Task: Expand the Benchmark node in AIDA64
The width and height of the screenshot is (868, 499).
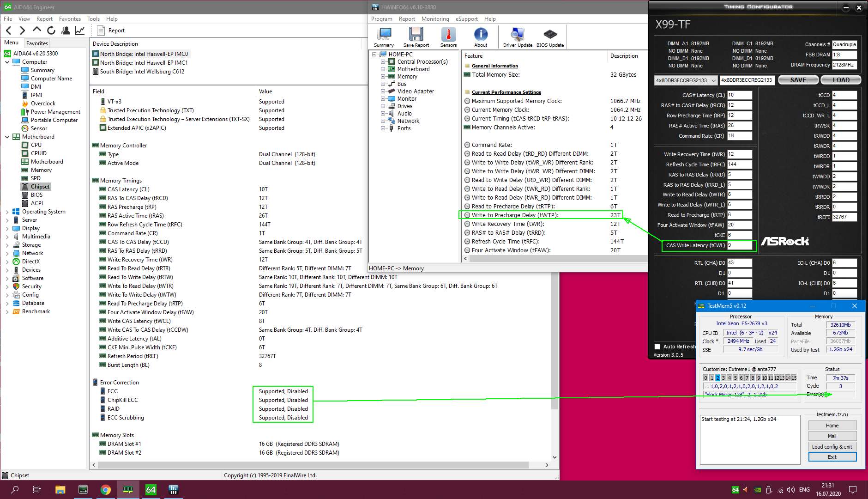Action: point(7,311)
